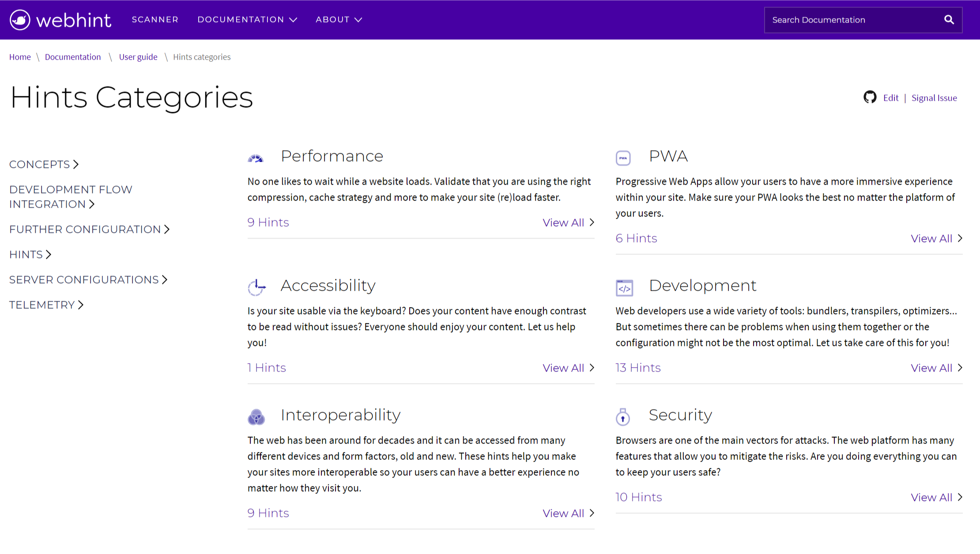Click the search magnifier icon

tap(949, 19)
